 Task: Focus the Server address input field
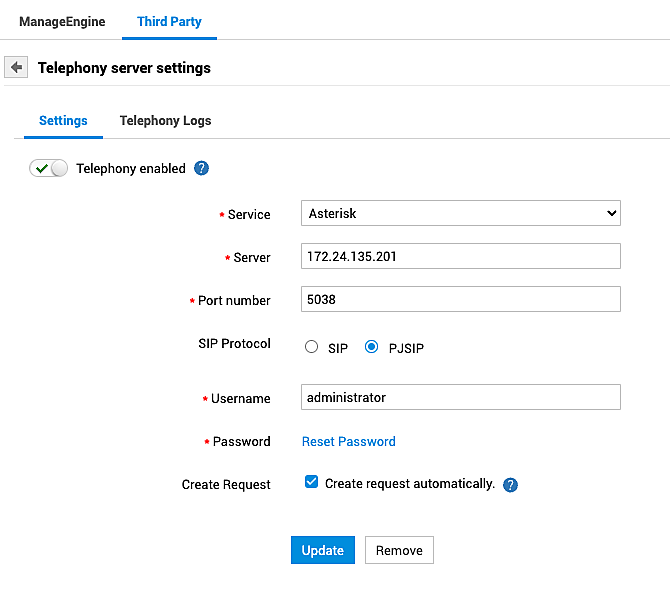[x=460, y=257]
